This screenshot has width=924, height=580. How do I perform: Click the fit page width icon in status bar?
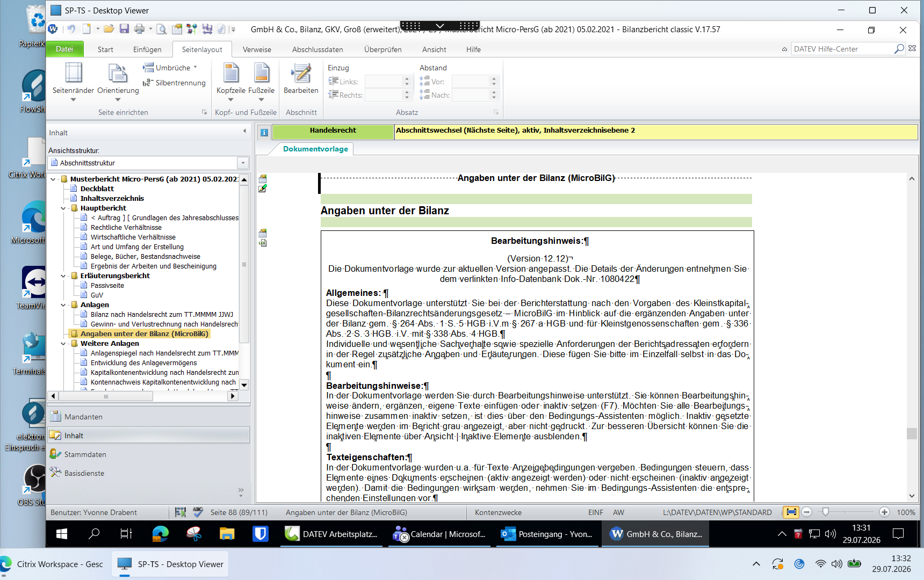[x=791, y=512]
